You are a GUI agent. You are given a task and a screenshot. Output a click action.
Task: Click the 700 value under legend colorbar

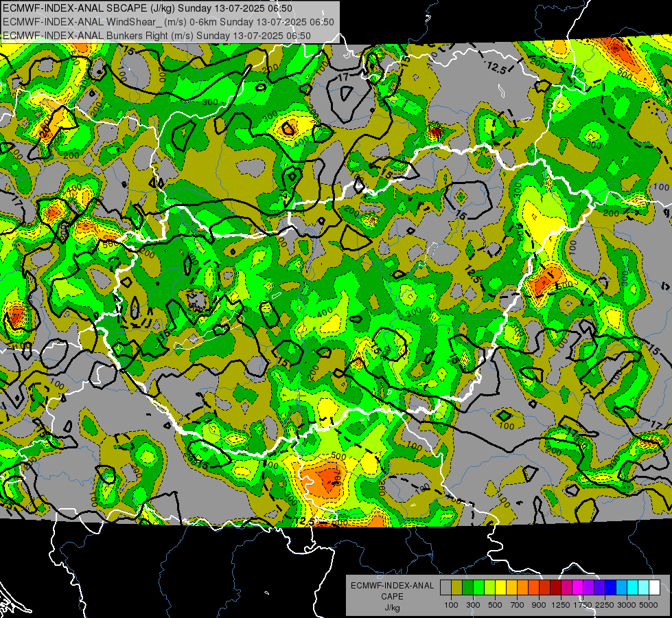tap(518, 605)
